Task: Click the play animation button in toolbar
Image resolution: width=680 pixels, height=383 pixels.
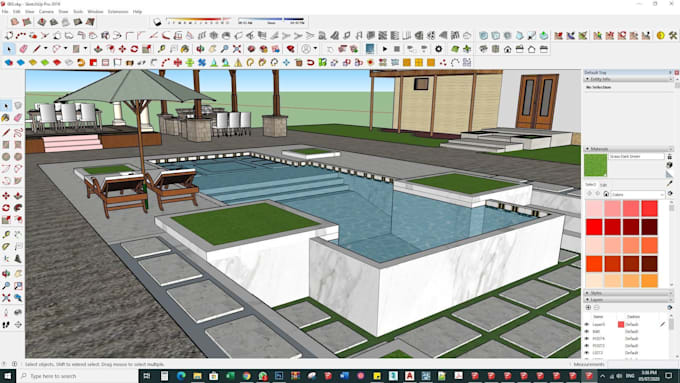Action: [x=385, y=49]
